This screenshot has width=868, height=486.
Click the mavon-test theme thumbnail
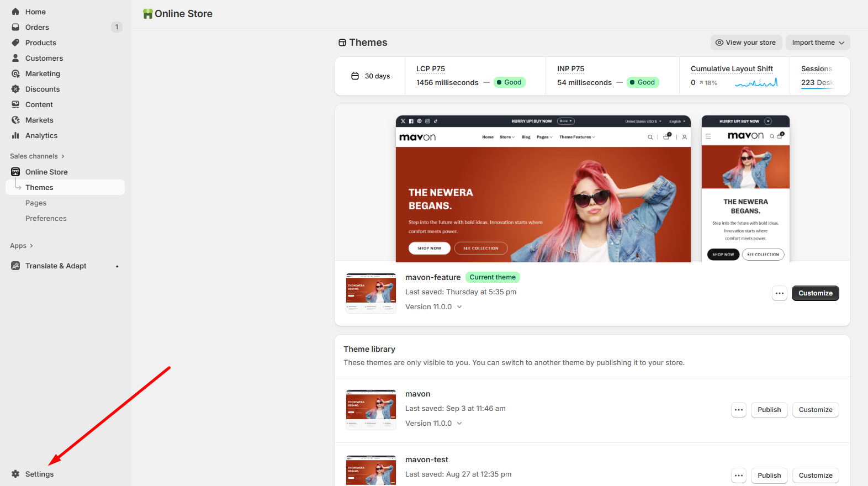pos(371,471)
